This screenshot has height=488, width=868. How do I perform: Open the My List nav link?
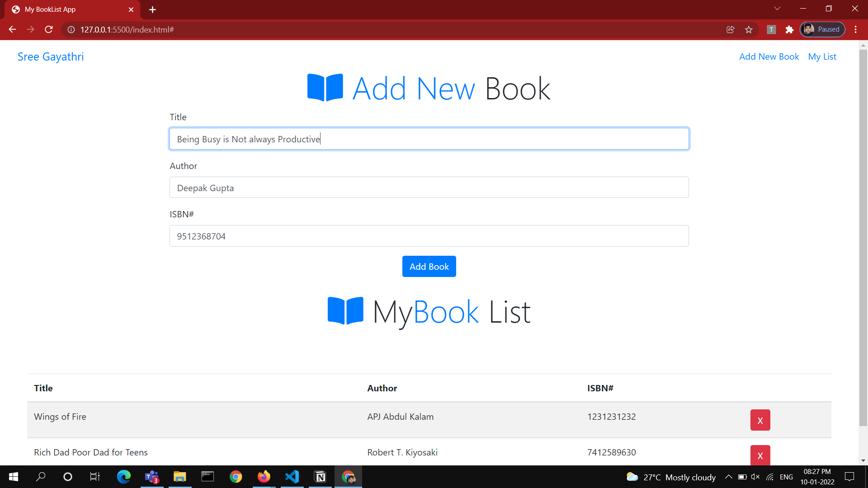coord(822,57)
